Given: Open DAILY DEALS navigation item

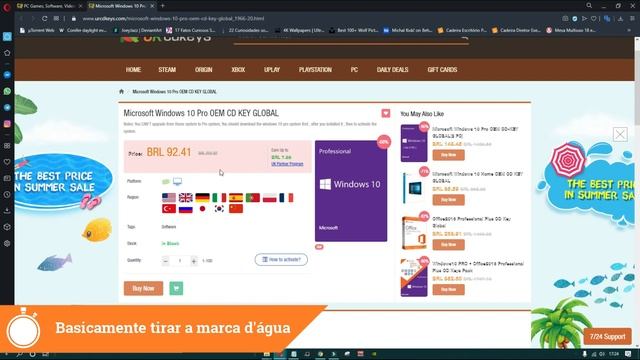Looking at the screenshot, I should (x=392, y=70).
